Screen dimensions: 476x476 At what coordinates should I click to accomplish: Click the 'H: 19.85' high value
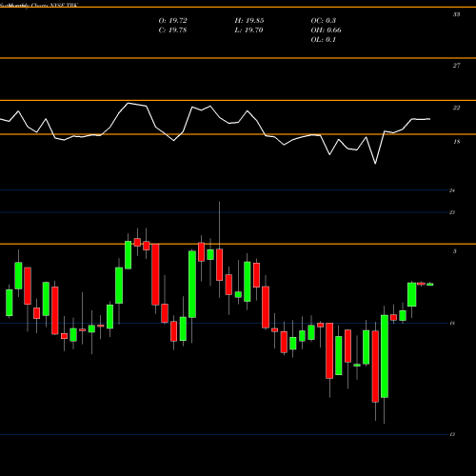(x=249, y=21)
